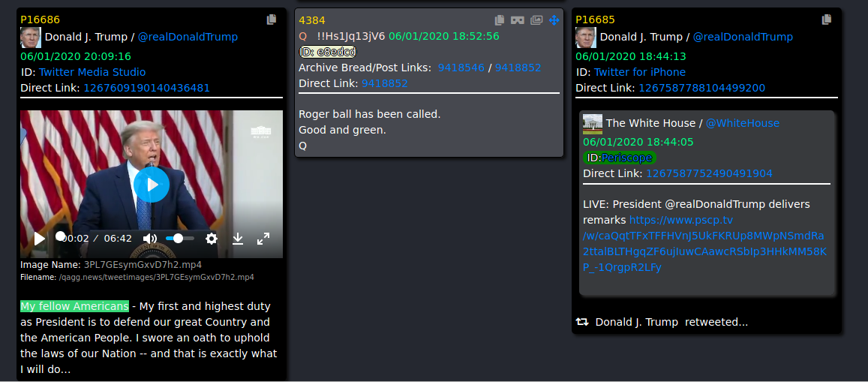868x382 pixels.
Task: Open the video settings gear
Action: pyautogui.click(x=212, y=239)
